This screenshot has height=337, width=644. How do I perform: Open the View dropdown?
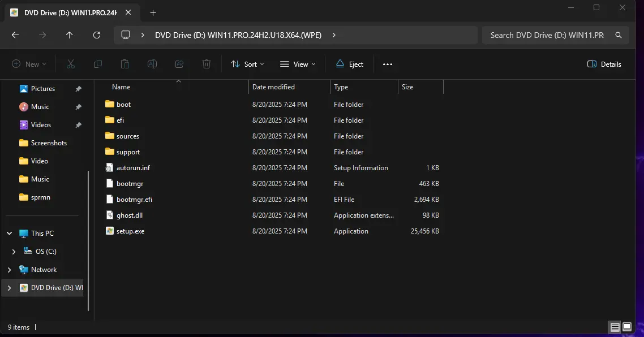(x=298, y=64)
